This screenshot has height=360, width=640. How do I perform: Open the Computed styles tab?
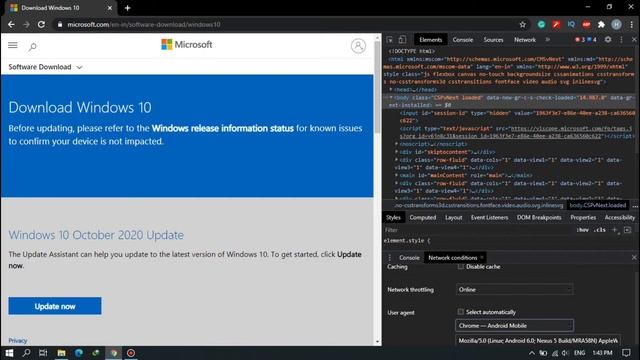[423, 218]
